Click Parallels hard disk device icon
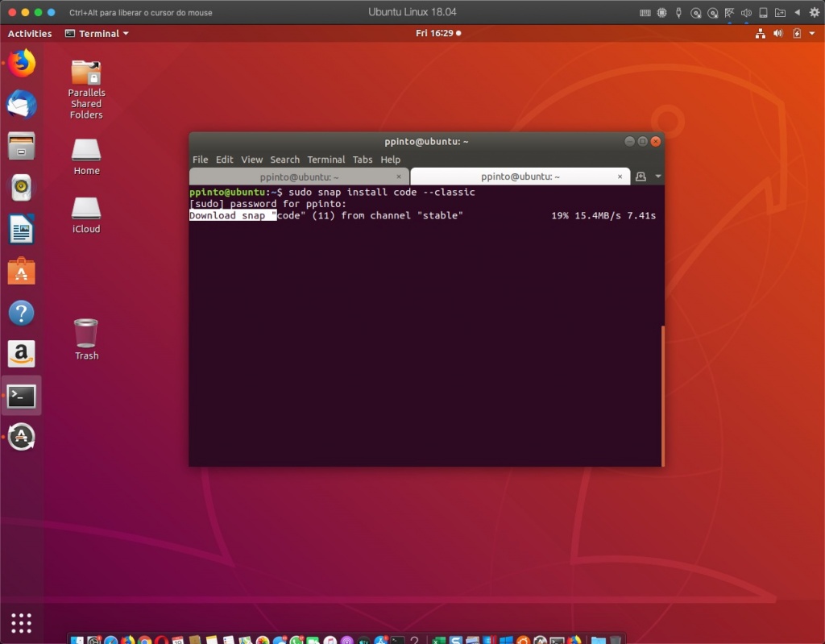The image size is (825, 644). click(x=763, y=13)
